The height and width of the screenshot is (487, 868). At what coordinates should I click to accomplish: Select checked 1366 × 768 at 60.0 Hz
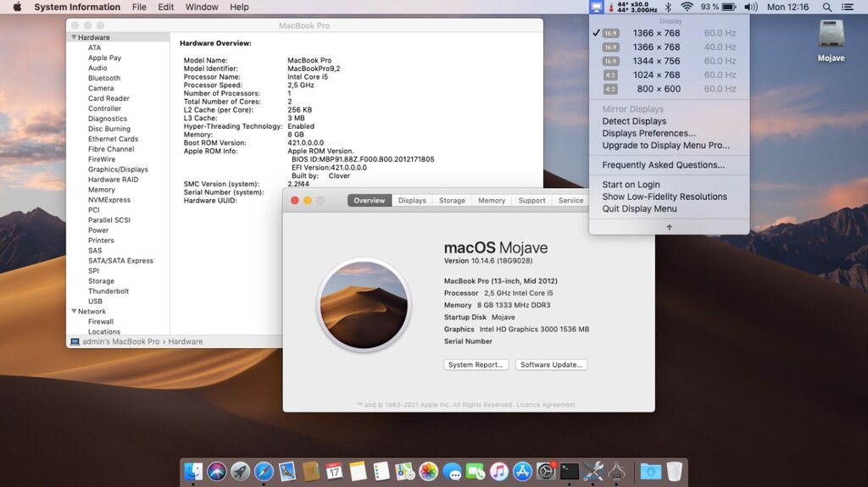[670, 33]
